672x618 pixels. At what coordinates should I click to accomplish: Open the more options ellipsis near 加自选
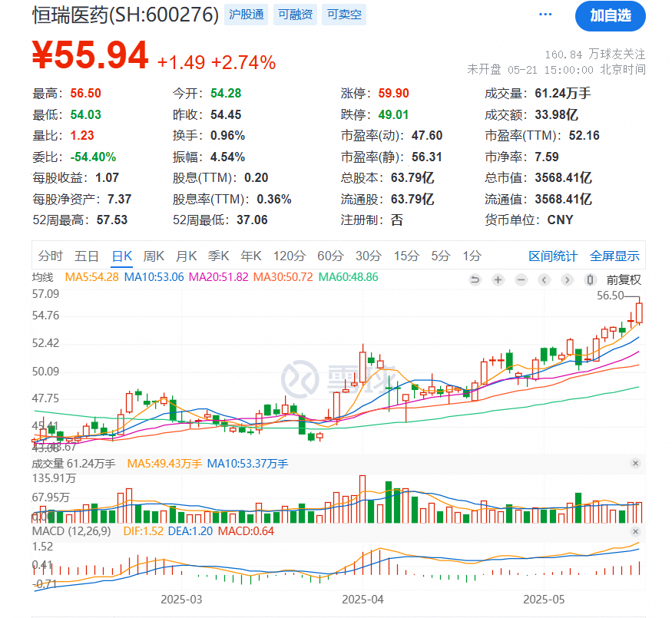pos(545,14)
